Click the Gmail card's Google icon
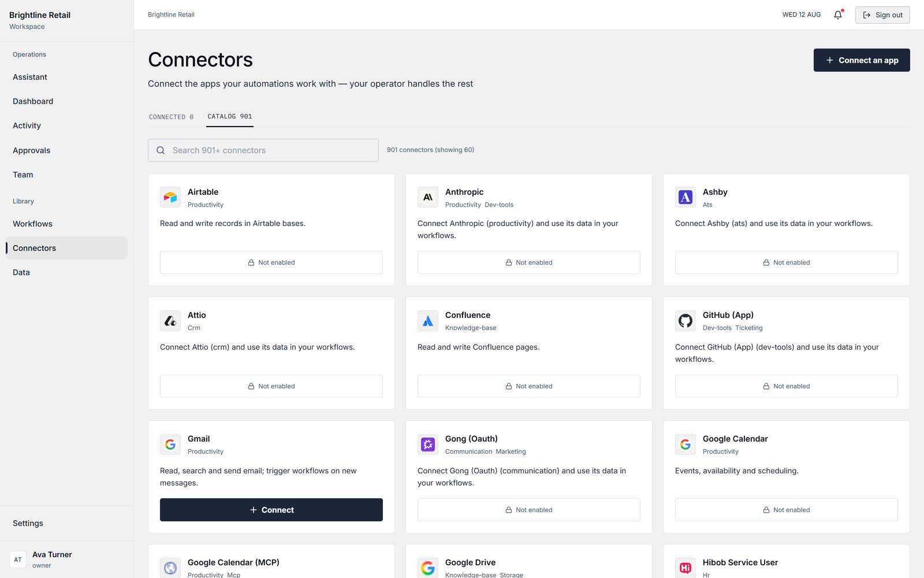The image size is (924, 578). [170, 444]
